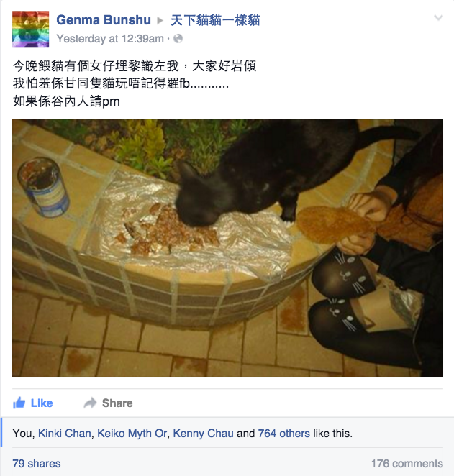Screen dimensions: 454x476
Task: Click the blue thumbs-up Like icon
Action: pos(19,403)
